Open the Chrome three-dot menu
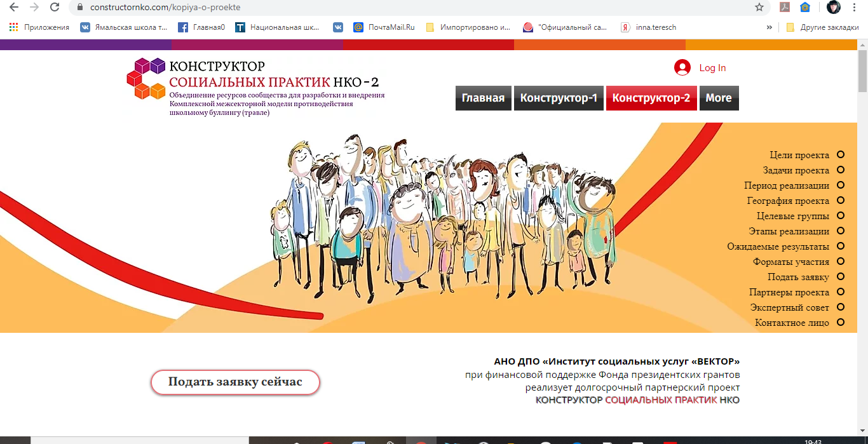 tap(854, 8)
